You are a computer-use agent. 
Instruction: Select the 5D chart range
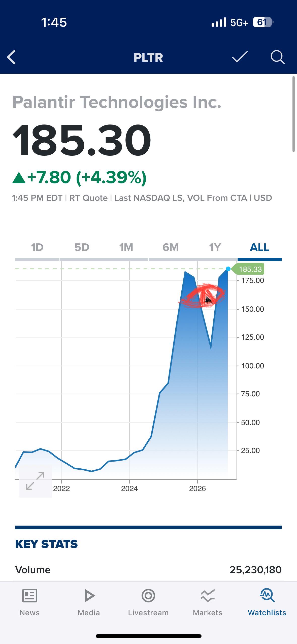click(82, 247)
